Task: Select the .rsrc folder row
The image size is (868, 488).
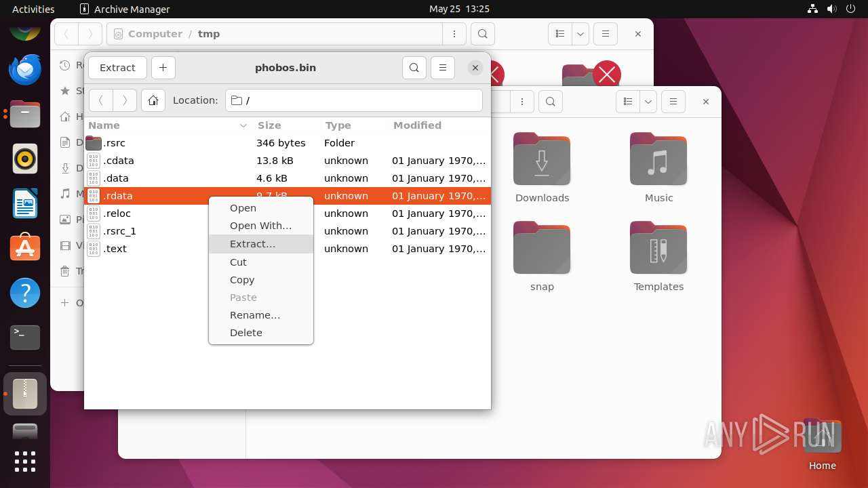Action: tap(287, 143)
